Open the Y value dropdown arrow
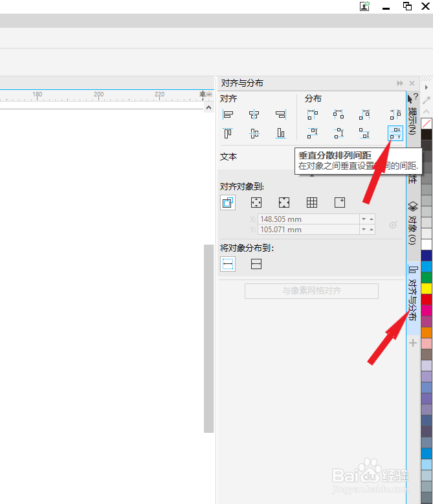 tap(364, 230)
